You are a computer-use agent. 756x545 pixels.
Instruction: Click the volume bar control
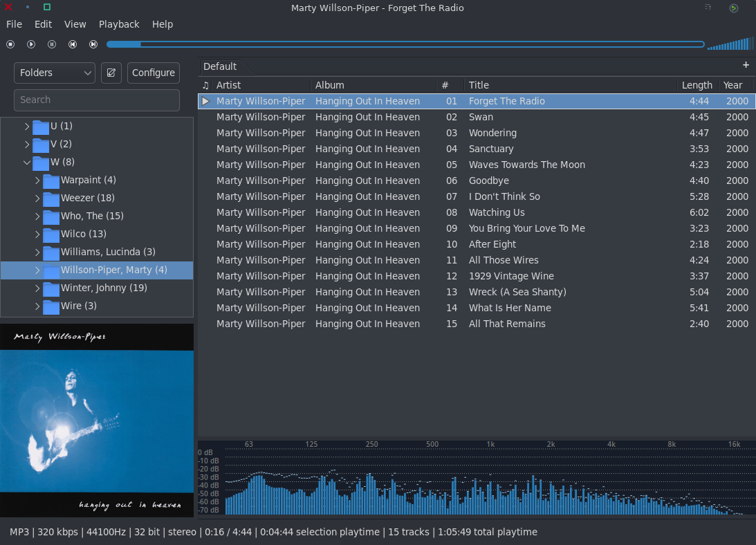click(730, 44)
